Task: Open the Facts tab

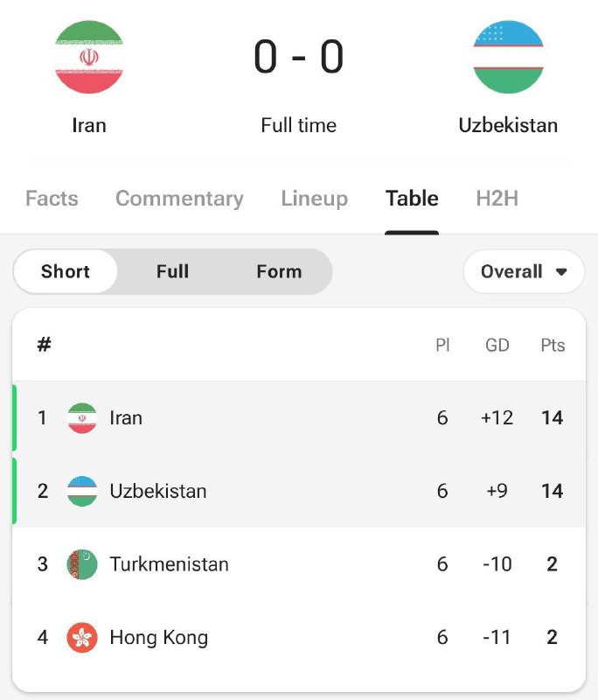Action: coord(52,199)
